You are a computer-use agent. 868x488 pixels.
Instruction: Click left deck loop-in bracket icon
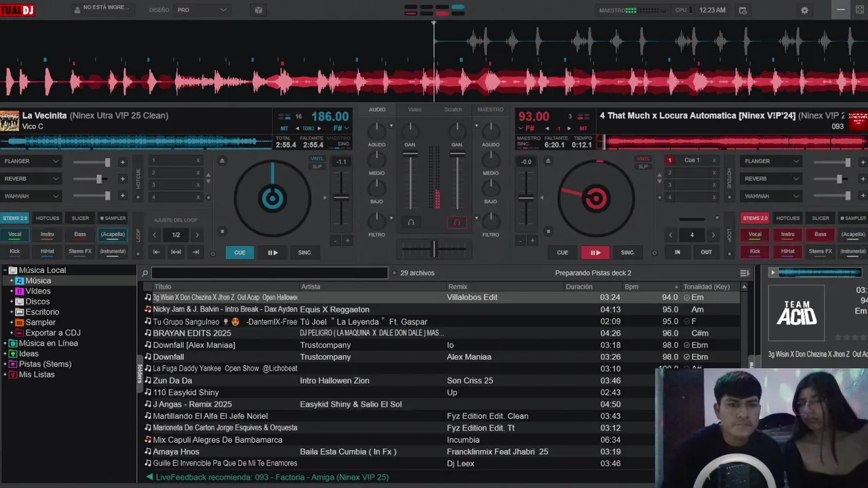click(156, 252)
